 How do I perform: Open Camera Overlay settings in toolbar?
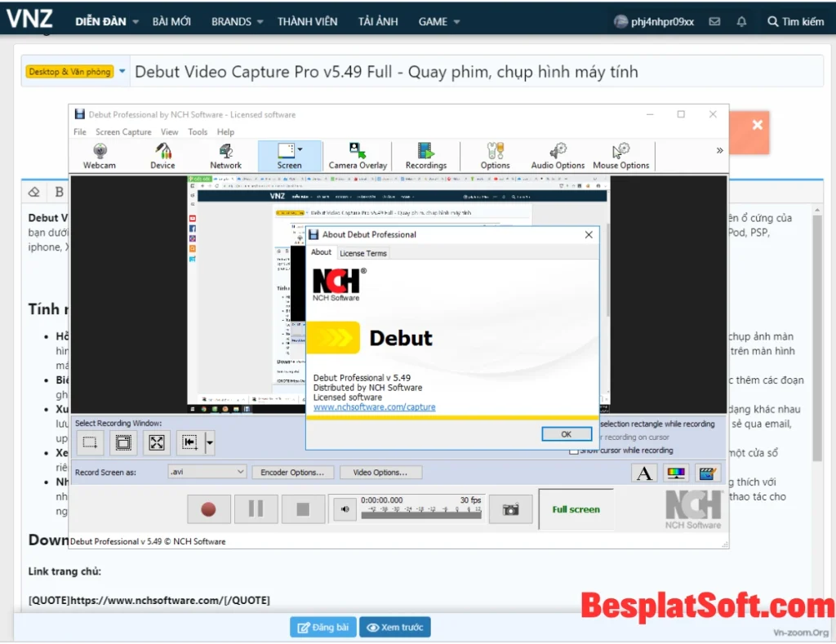[358, 155]
